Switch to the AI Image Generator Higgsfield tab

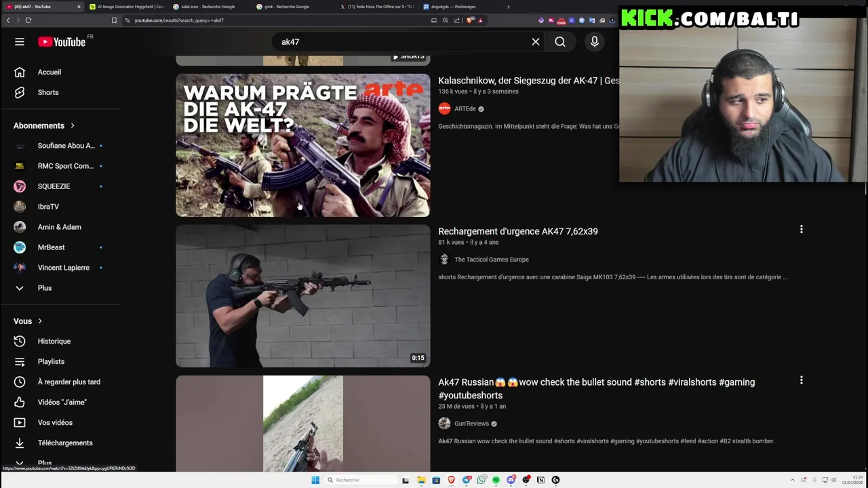[127, 7]
